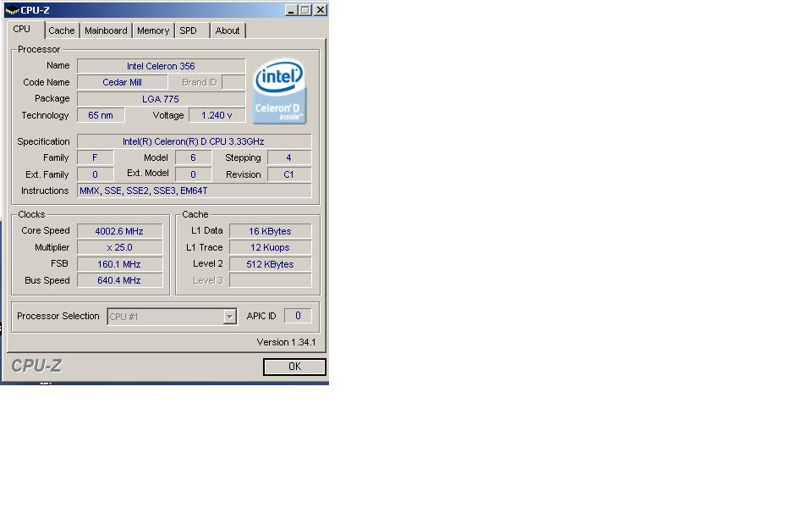Click the Revision value C1
Image resolution: width=812 pixels, height=508 pixels.
tap(289, 174)
